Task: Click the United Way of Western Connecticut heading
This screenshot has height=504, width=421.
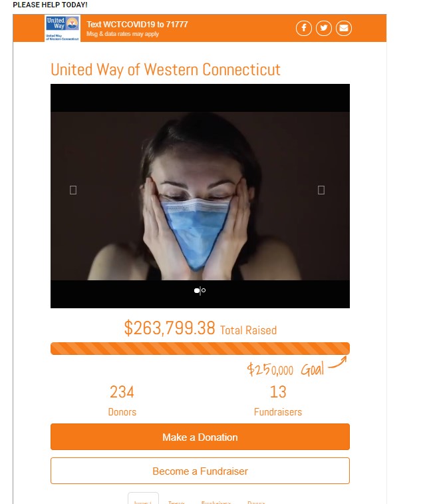Action: pos(166,70)
